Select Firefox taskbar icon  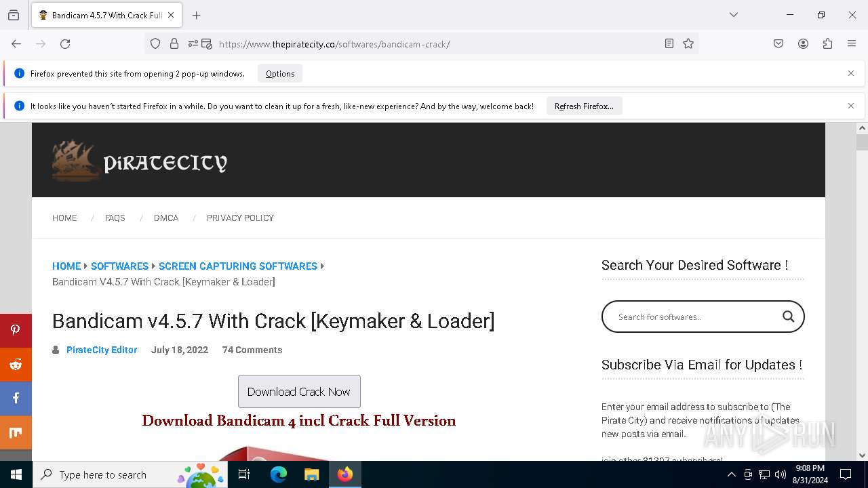tap(345, 474)
